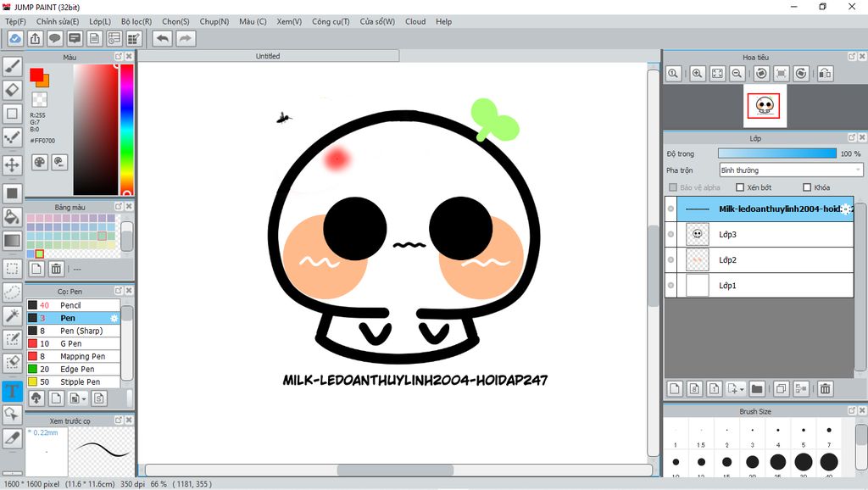Image resolution: width=868 pixels, height=490 pixels.
Task: Open the Pha trộn blend mode dropdown
Action: tap(790, 170)
